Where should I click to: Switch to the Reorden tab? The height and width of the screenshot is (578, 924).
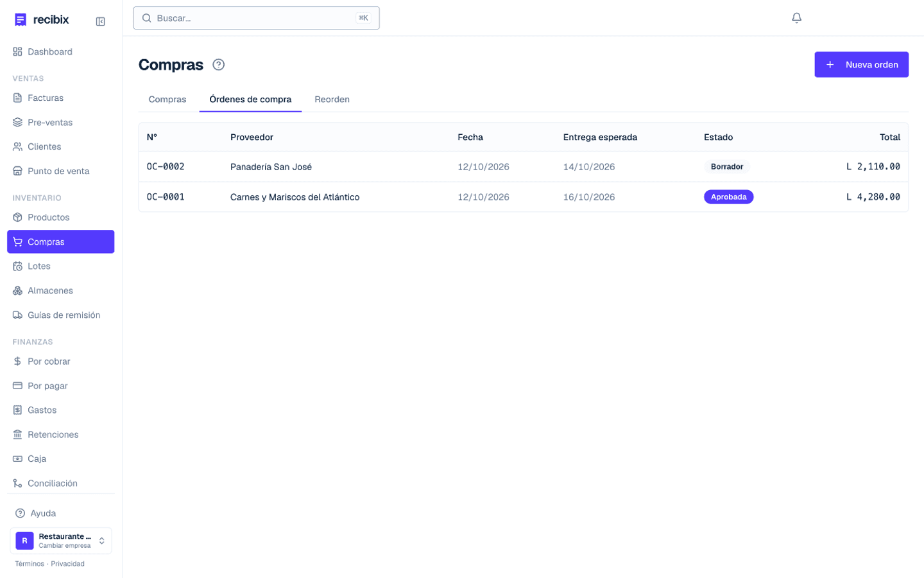(x=332, y=100)
